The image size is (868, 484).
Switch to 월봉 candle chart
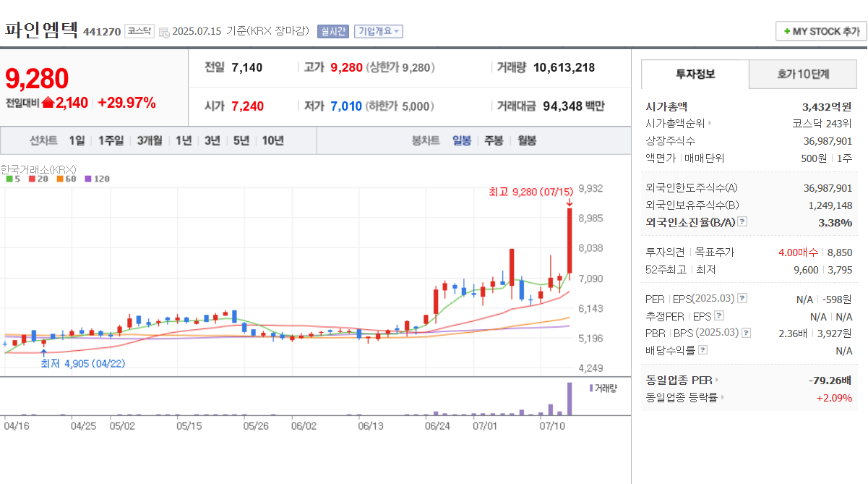(527, 140)
